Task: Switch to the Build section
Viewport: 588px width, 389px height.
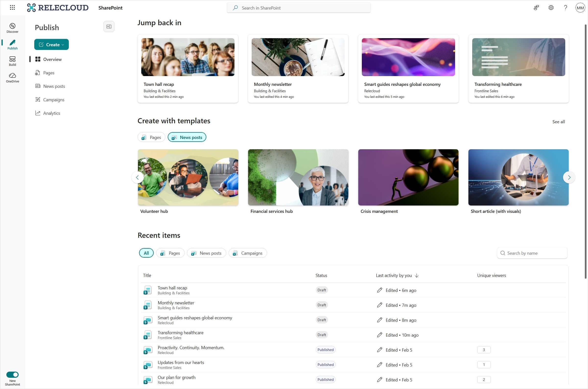Action: pyautogui.click(x=12, y=60)
